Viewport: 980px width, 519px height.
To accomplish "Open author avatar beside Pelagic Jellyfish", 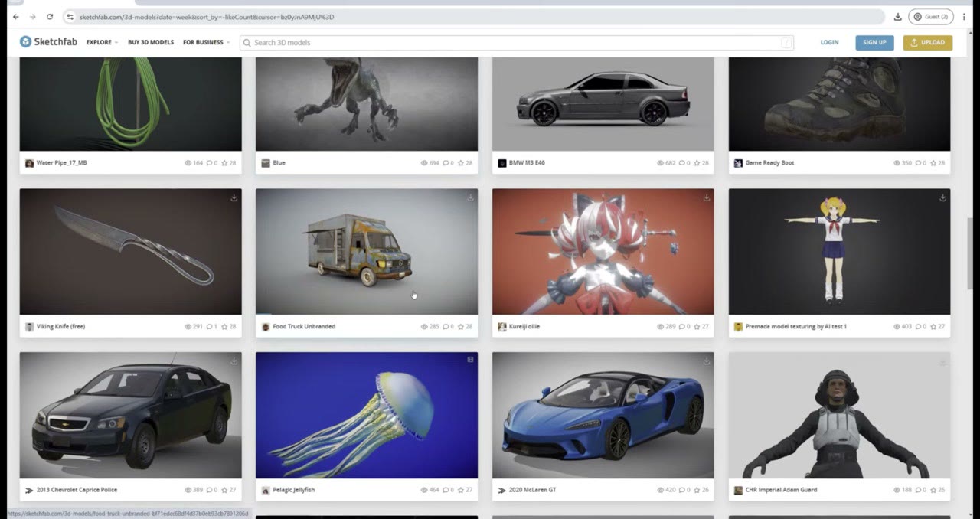I will (x=266, y=490).
